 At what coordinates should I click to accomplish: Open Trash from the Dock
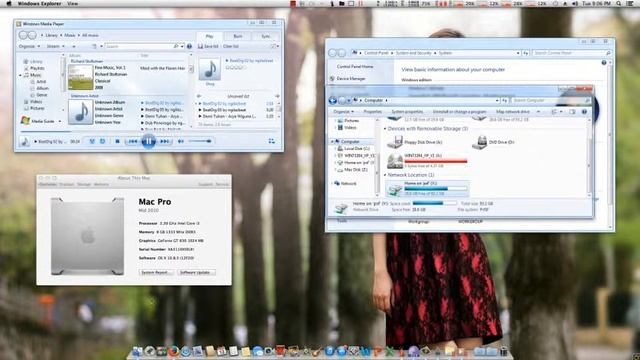pos(503,351)
